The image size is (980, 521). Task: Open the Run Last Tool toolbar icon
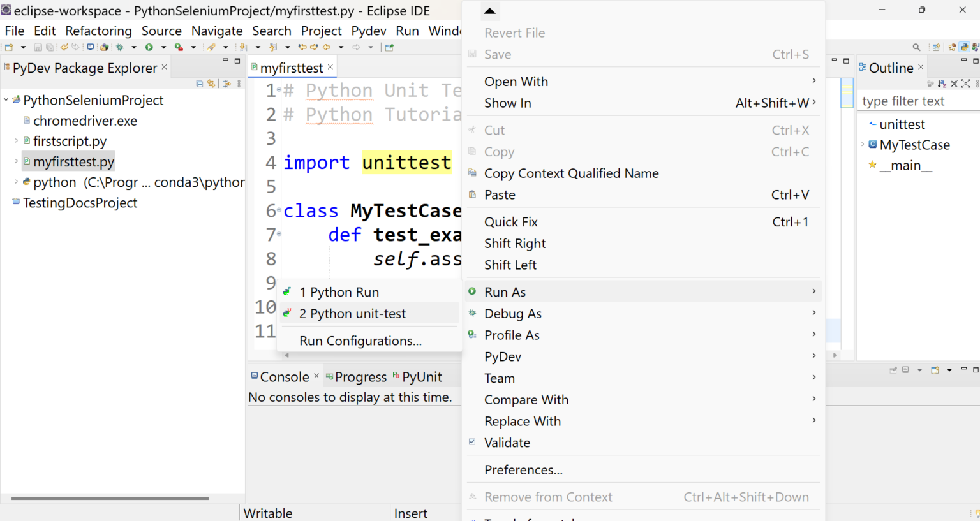179,47
